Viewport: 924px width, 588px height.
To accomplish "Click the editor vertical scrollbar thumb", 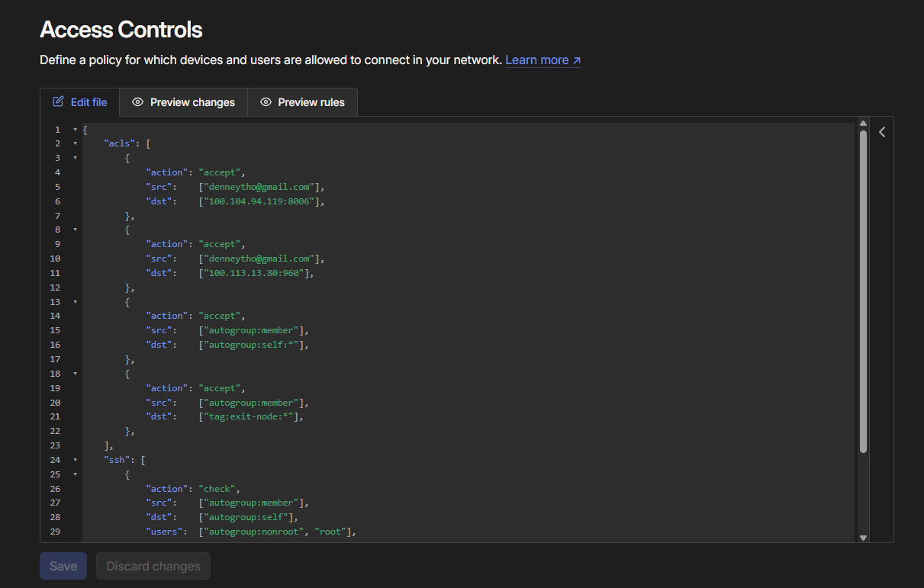I will [x=863, y=291].
